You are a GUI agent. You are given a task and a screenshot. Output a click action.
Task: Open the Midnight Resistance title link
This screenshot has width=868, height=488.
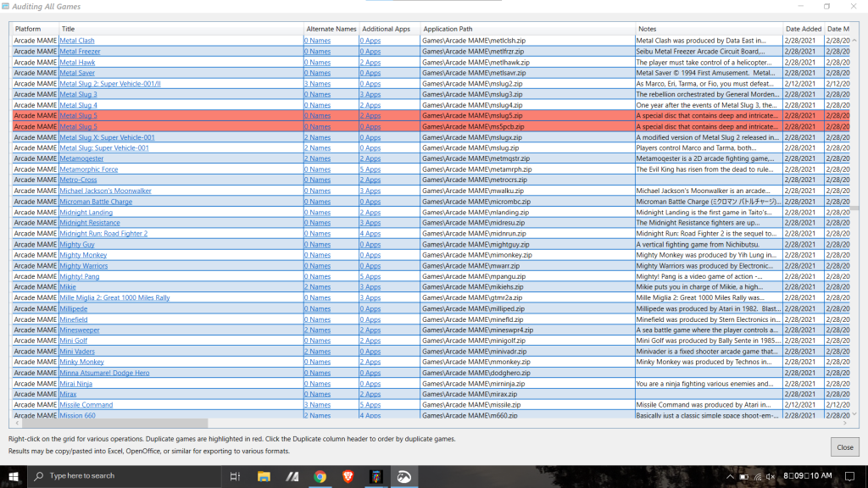tap(90, 223)
